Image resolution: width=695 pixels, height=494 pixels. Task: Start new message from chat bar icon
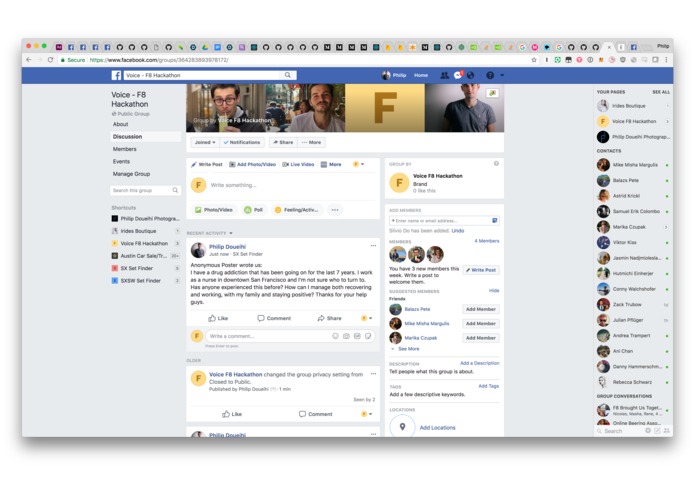[x=657, y=431]
